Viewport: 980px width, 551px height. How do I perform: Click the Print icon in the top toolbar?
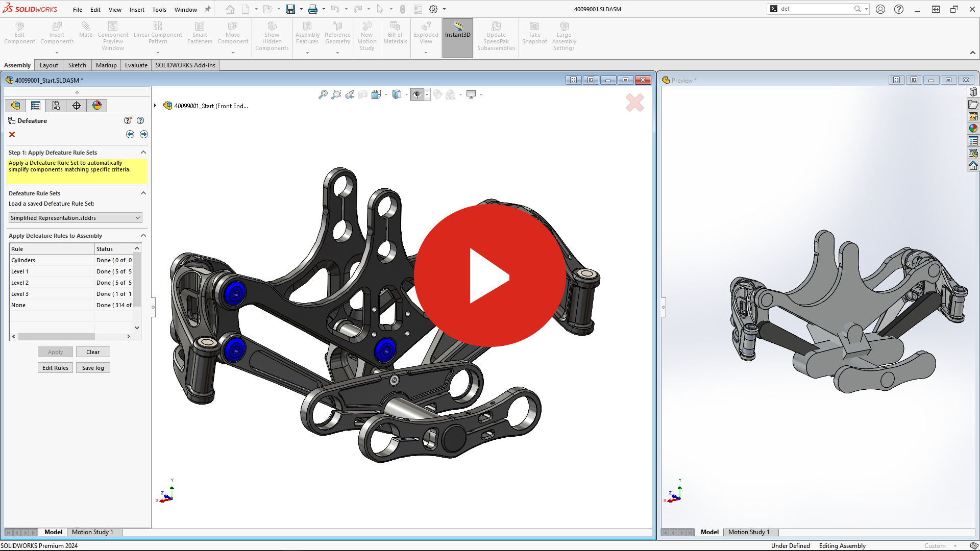coord(313,9)
